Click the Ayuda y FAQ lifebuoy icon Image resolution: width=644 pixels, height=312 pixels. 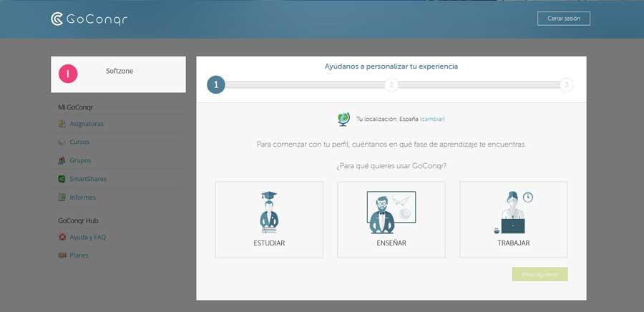coord(62,237)
